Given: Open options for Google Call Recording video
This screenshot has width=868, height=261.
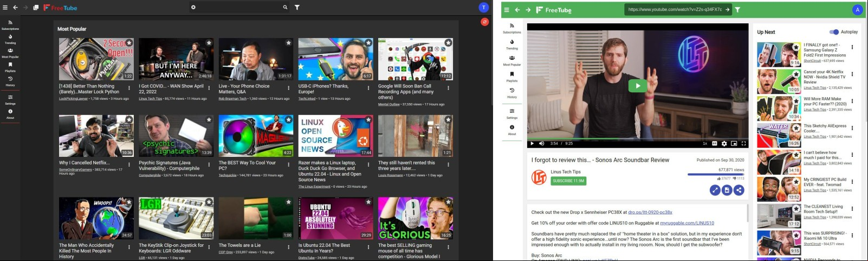Looking at the screenshot, I should [448, 88].
